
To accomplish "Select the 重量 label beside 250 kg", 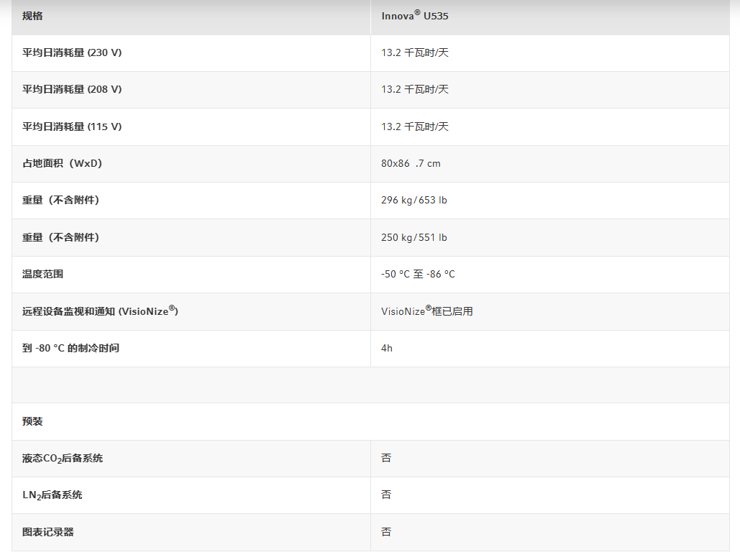I will (61, 238).
